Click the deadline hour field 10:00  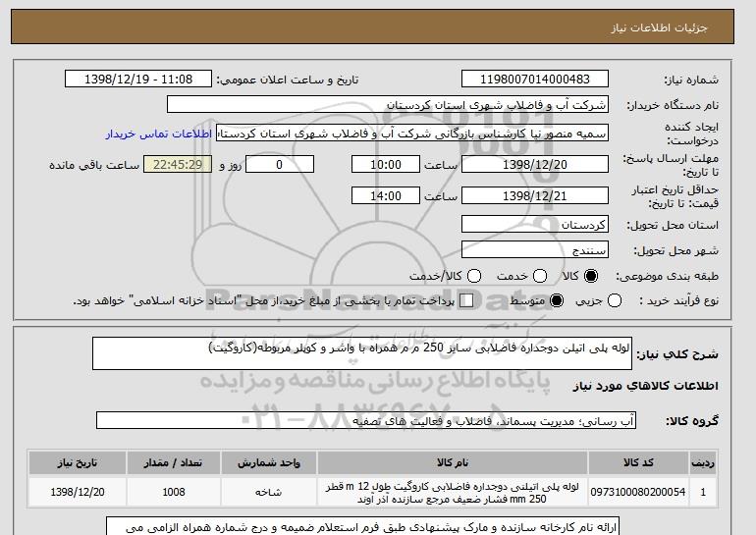pos(386,164)
